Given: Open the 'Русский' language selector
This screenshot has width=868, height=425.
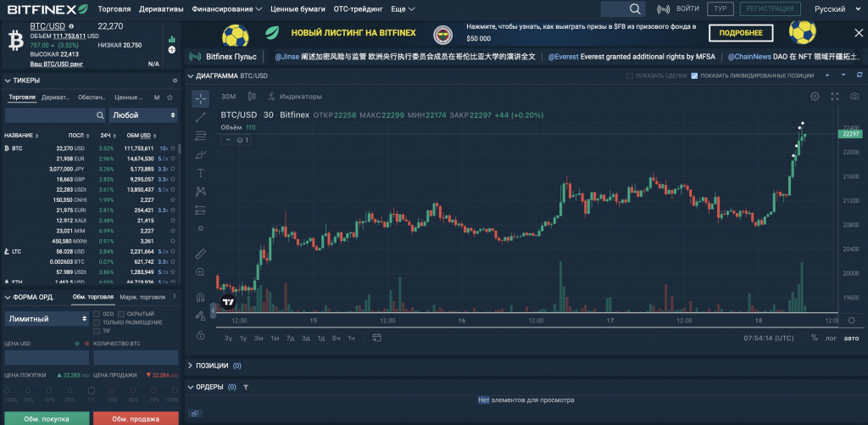Looking at the screenshot, I should click(x=836, y=9).
